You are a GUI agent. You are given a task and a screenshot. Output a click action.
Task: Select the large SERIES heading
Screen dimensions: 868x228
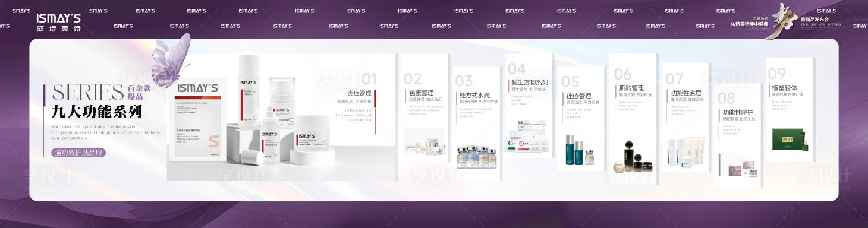[x=88, y=92]
